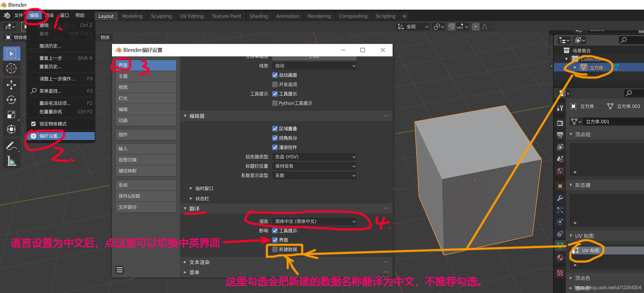Open the 标题栏位置 dropdown
This screenshot has height=293, width=644.
pyautogui.click(x=314, y=166)
